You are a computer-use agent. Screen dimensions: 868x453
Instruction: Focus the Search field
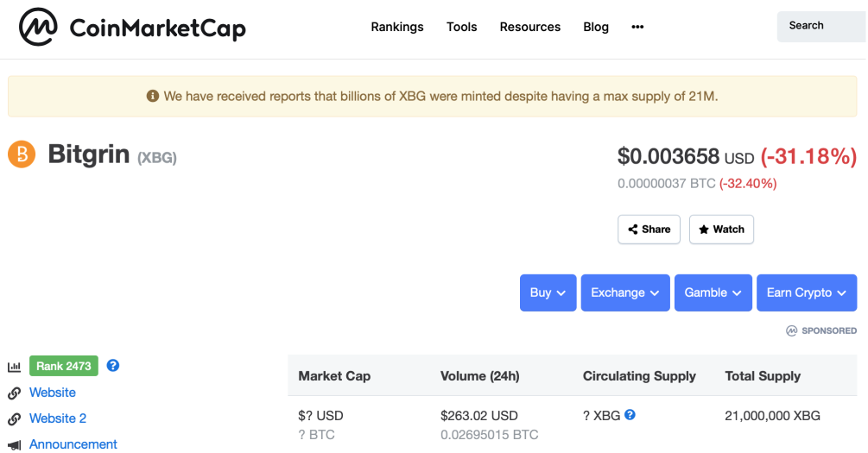point(821,26)
